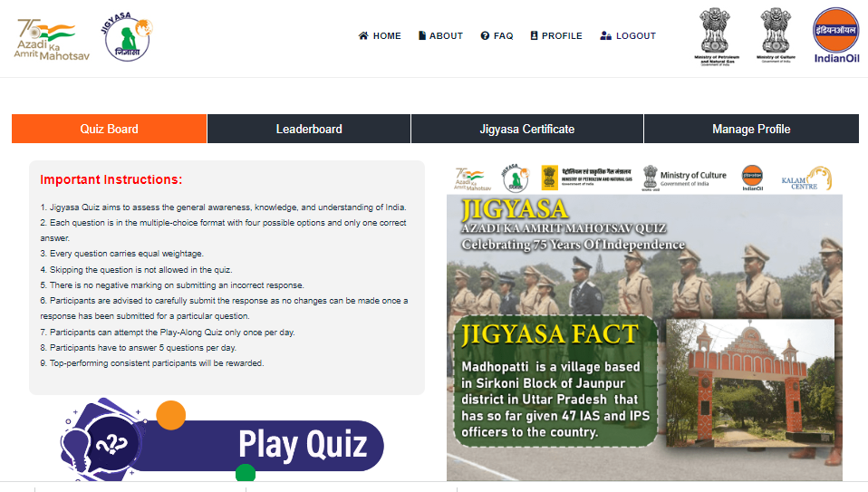Viewport: 868px width, 492px height.
Task: Click the user lock icon beside LOGOUT
Action: pyautogui.click(x=605, y=35)
